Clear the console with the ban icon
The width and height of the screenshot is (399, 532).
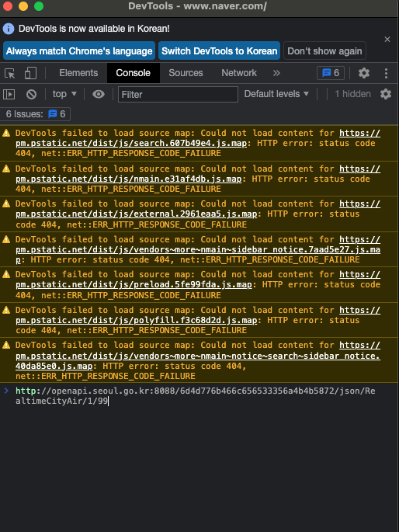point(31,94)
